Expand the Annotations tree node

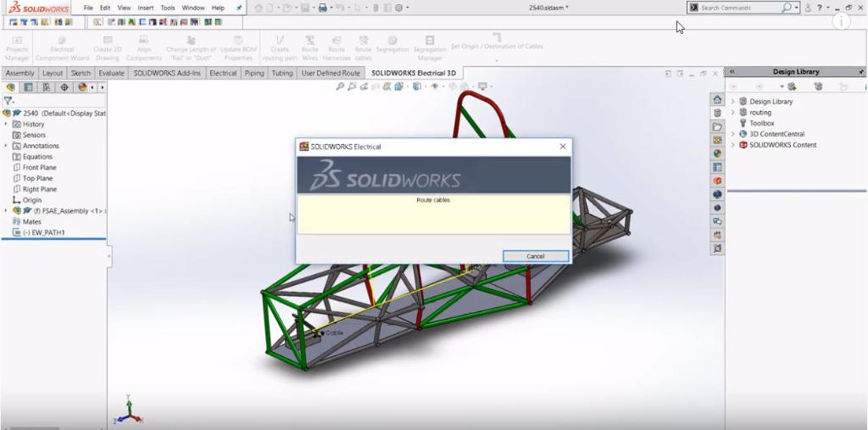(6, 146)
